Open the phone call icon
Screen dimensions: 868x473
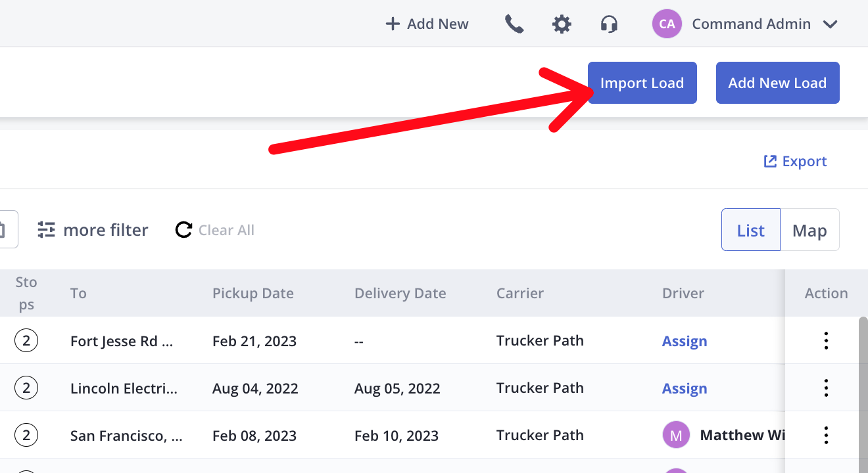click(x=514, y=24)
